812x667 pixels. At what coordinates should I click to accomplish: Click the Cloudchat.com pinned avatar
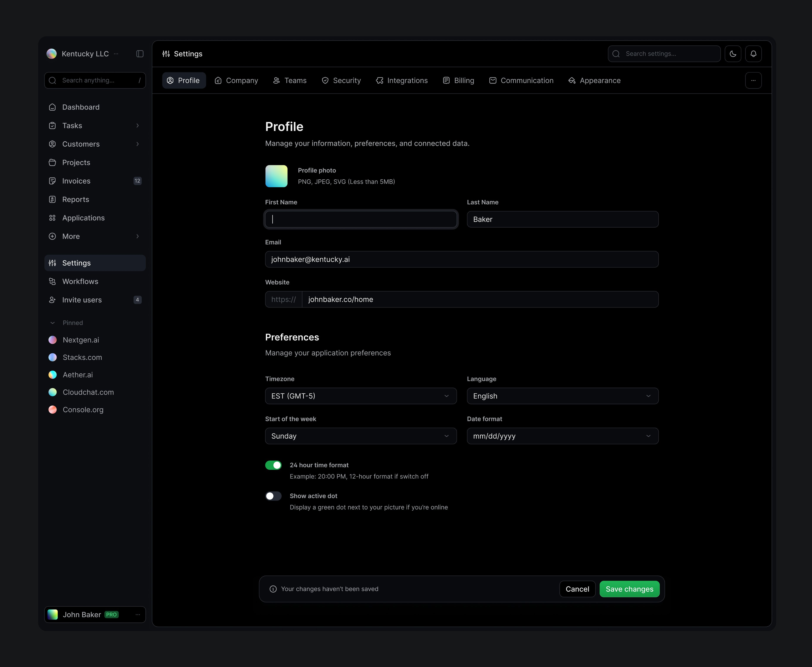click(53, 392)
